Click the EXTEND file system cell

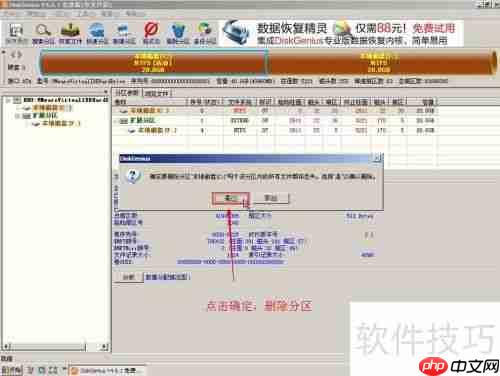240,121
